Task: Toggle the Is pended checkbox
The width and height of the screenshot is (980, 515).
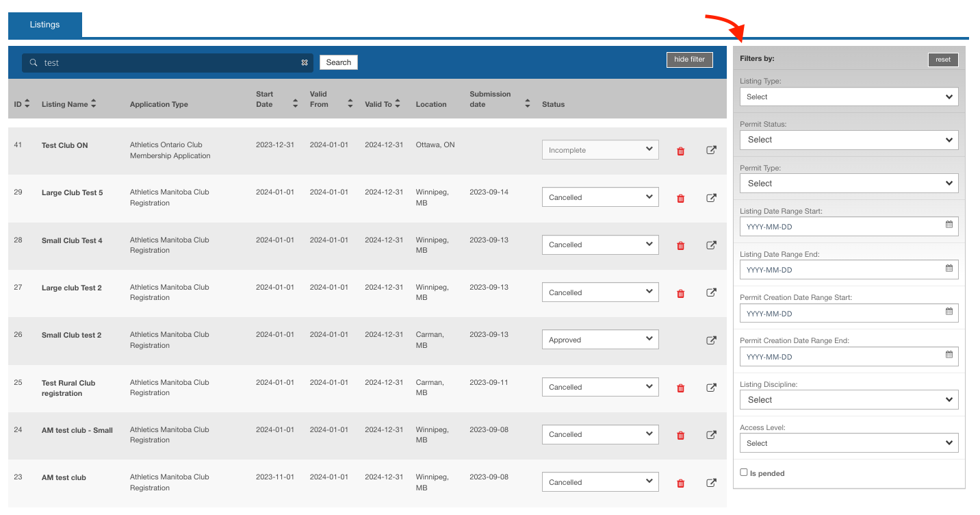Action: point(744,473)
